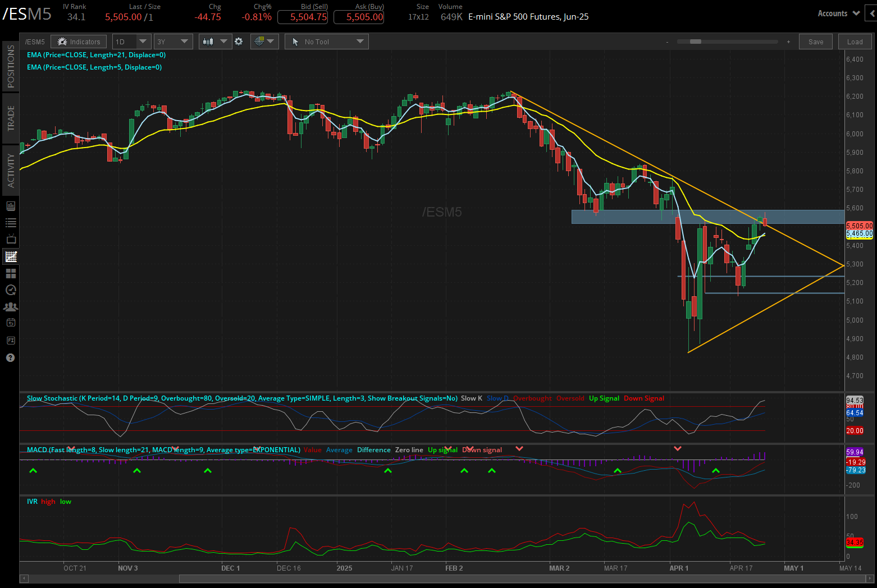Screen dimensions: 877x588
Task: Adjust the chart zoom slider
Action: coord(695,41)
